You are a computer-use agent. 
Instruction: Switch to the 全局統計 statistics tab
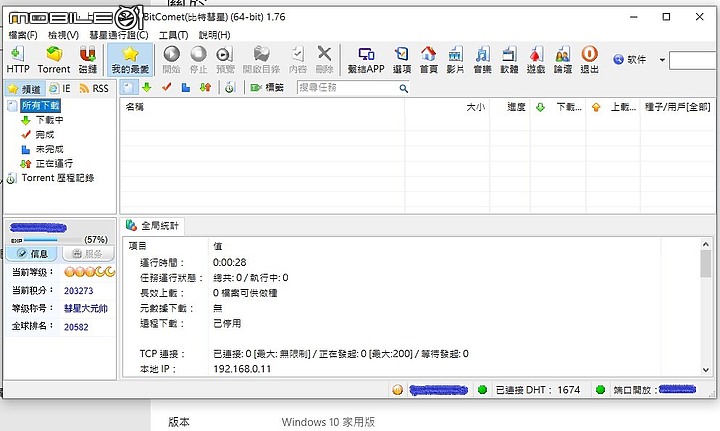pos(152,225)
